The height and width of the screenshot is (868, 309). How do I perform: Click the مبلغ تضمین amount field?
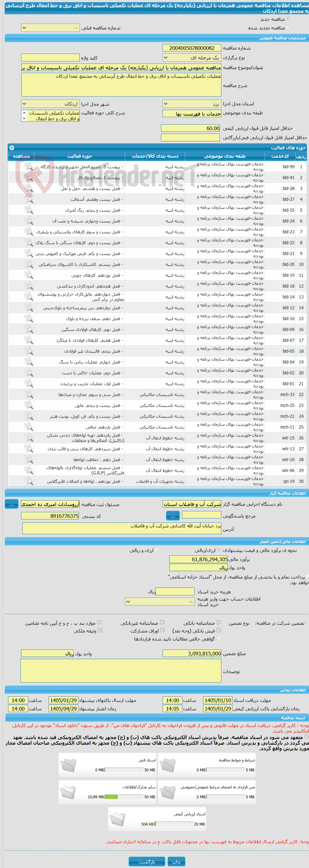coord(192,653)
